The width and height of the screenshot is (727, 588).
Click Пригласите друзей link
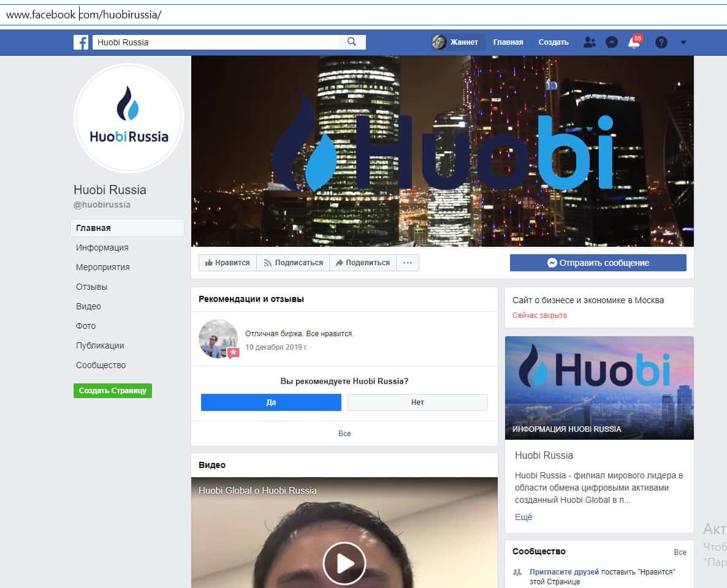click(x=565, y=572)
